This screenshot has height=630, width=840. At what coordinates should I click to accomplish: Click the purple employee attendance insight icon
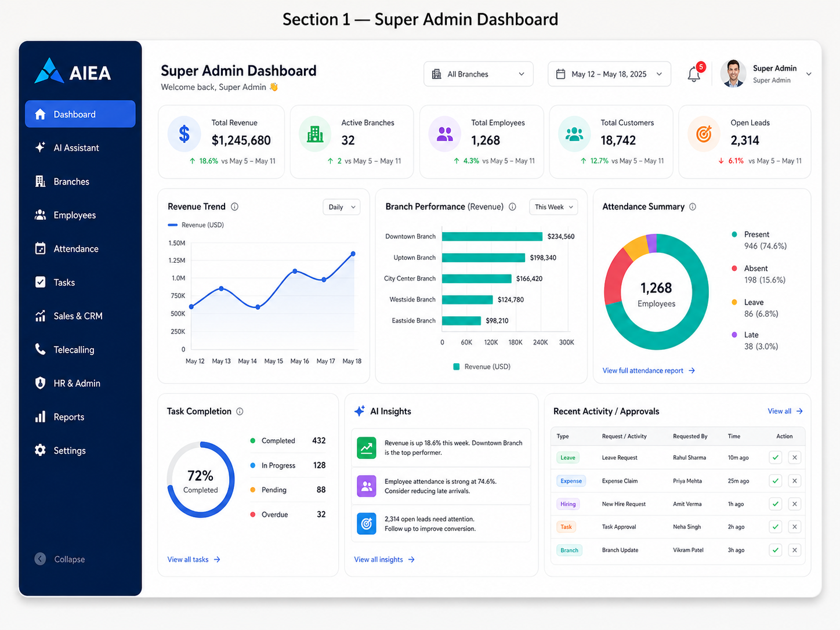(367, 486)
